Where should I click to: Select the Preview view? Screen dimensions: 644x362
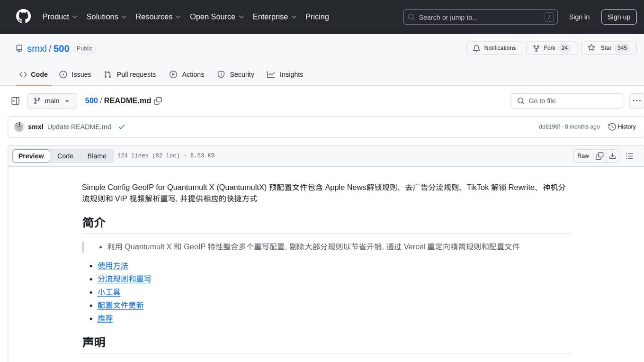(x=31, y=156)
